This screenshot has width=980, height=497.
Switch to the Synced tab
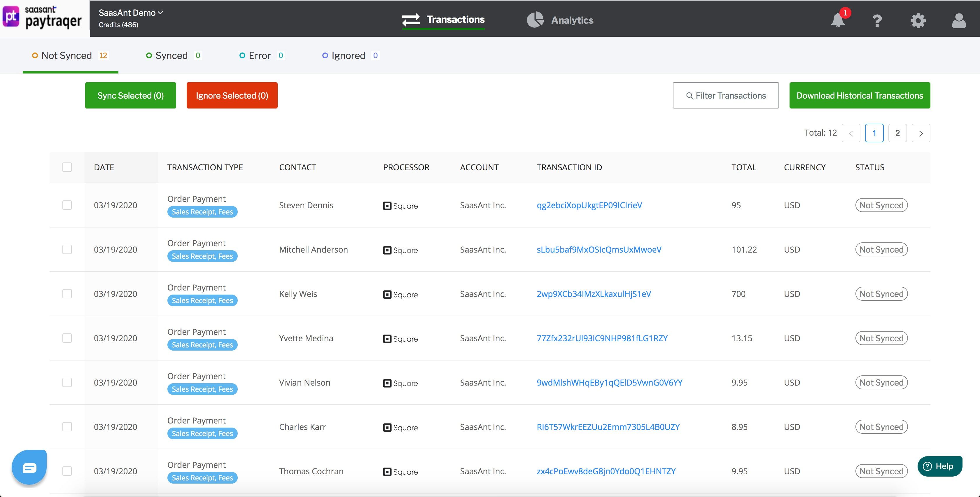coord(174,55)
